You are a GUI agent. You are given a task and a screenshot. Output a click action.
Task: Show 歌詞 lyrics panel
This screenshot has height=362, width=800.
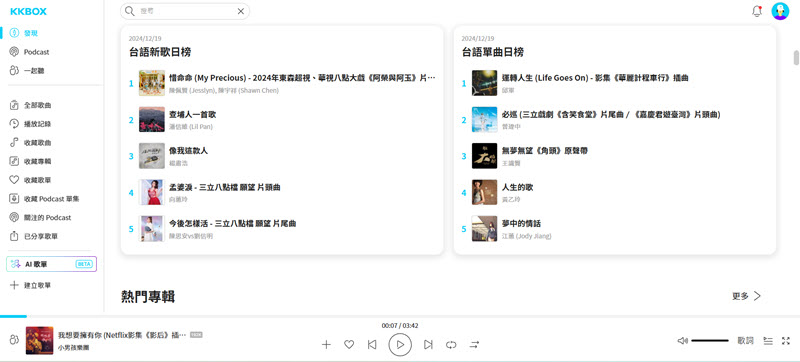coord(745,341)
